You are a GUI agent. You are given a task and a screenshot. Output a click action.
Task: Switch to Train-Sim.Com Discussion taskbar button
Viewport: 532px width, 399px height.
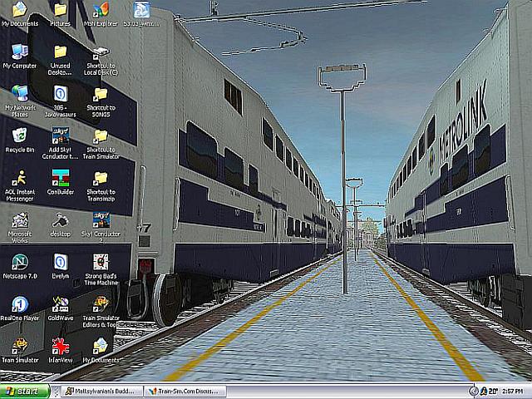pos(185,392)
